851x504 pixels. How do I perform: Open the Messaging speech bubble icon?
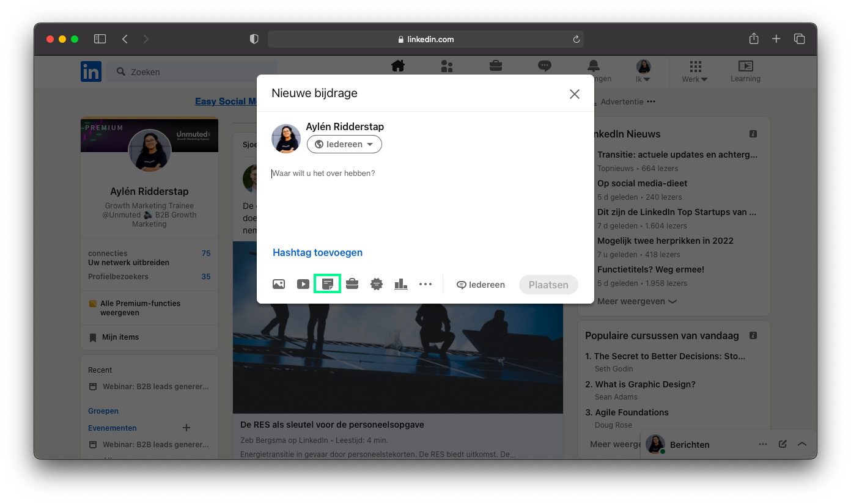tap(545, 66)
